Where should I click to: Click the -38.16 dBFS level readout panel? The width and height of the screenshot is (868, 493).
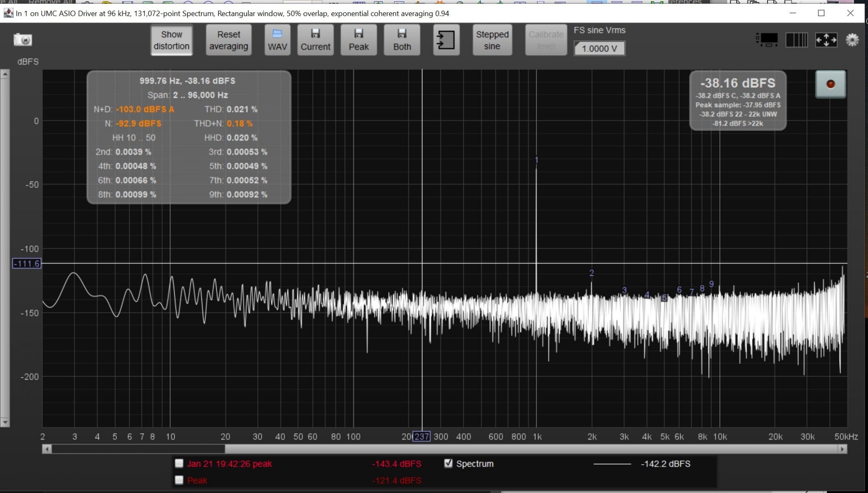tap(738, 100)
